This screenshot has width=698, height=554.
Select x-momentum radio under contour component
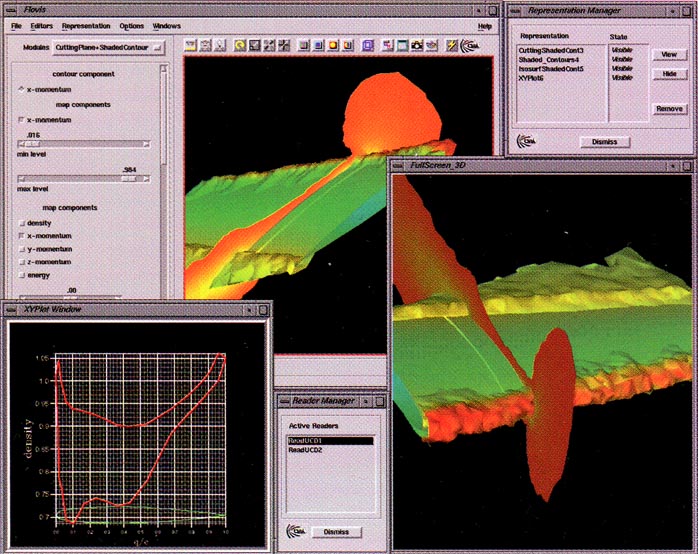coord(21,89)
